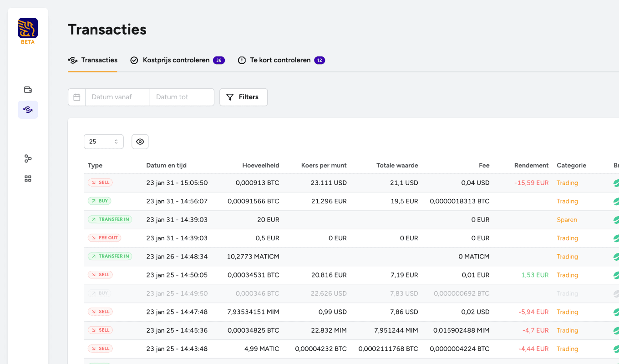This screenshot has width=619, height=364.
Task: Click amount 7,93534151 MIM
Action: pyautogui.click(x=253, y=312)
